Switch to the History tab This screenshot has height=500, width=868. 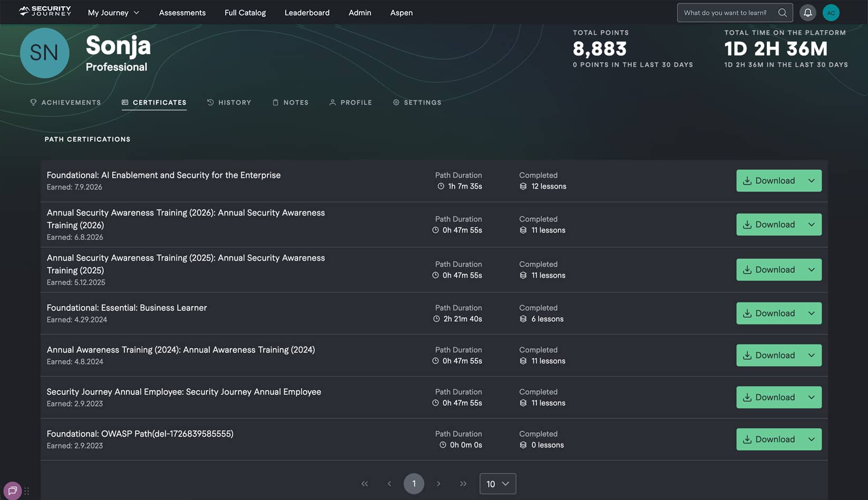tap(229, 102)
